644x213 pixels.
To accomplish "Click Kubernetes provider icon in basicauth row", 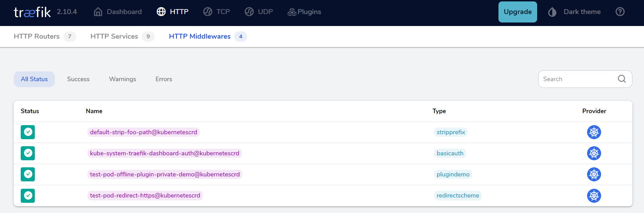I will coord(594,153).
